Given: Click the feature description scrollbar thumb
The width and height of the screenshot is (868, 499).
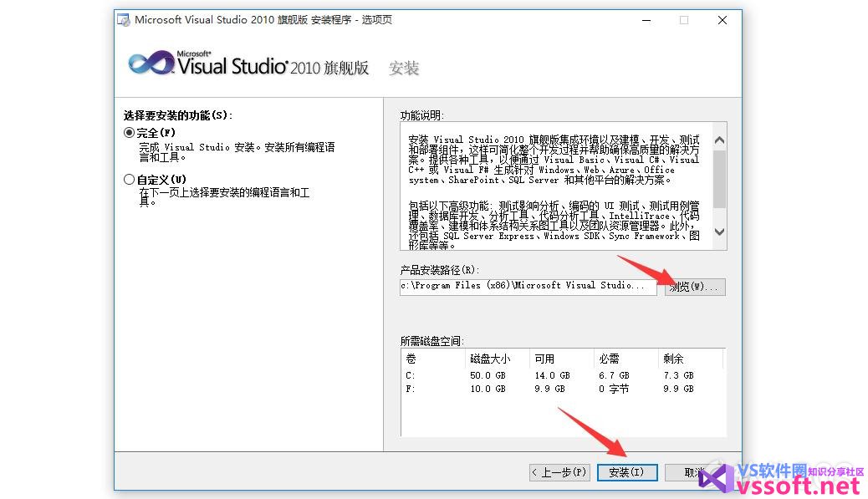Looking at the screenshot, I should 719,180.
